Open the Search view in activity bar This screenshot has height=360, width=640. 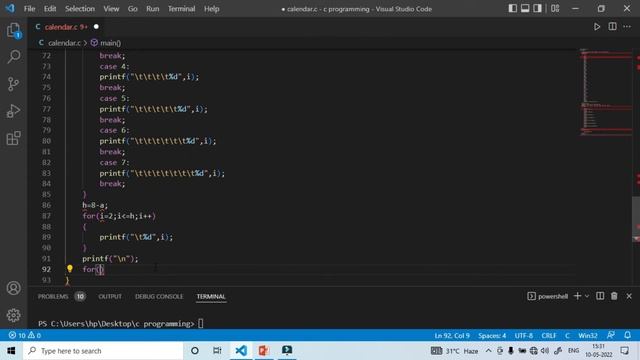(13, 57)
